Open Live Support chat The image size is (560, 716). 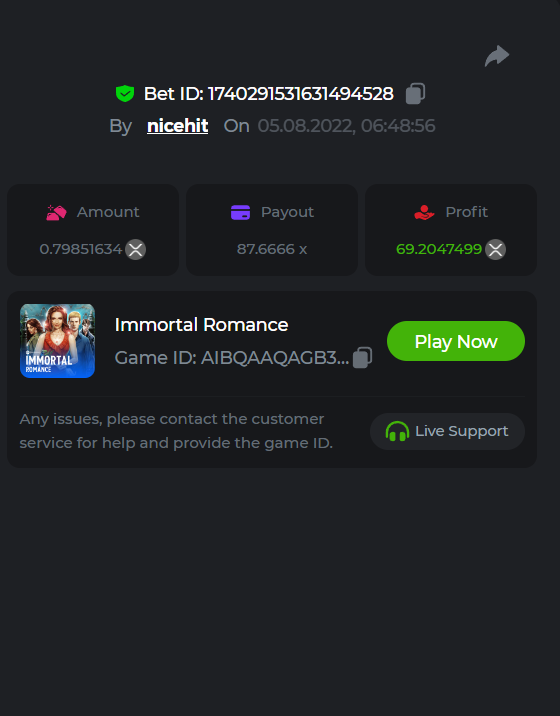(x=448, y=432)
